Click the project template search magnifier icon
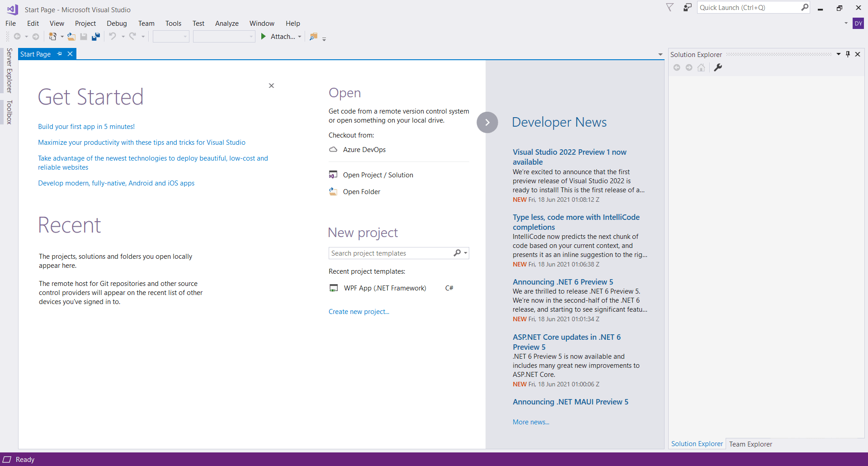Image resolution: width=868 pixels, height=466 pixels. coord(457,253)
